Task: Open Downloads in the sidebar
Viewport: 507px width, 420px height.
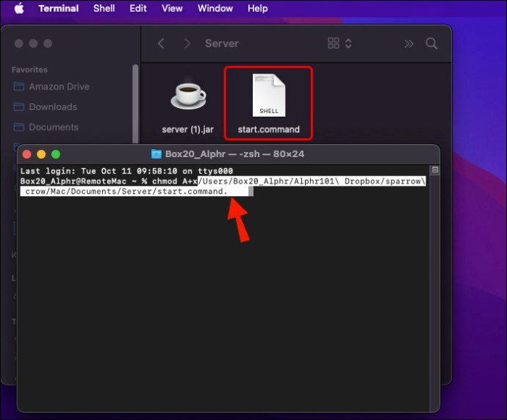Action: [x=46, y=107]
